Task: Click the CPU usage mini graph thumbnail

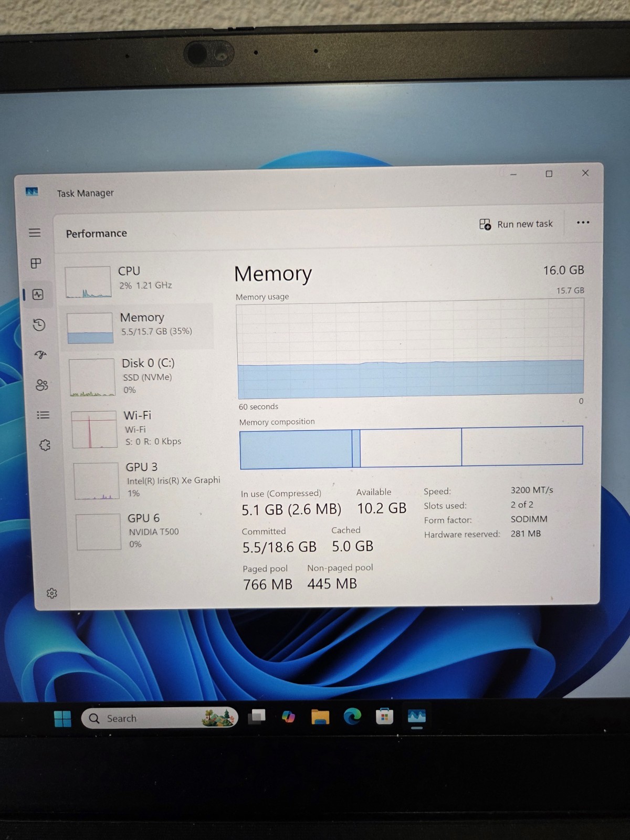Action: 88,282
